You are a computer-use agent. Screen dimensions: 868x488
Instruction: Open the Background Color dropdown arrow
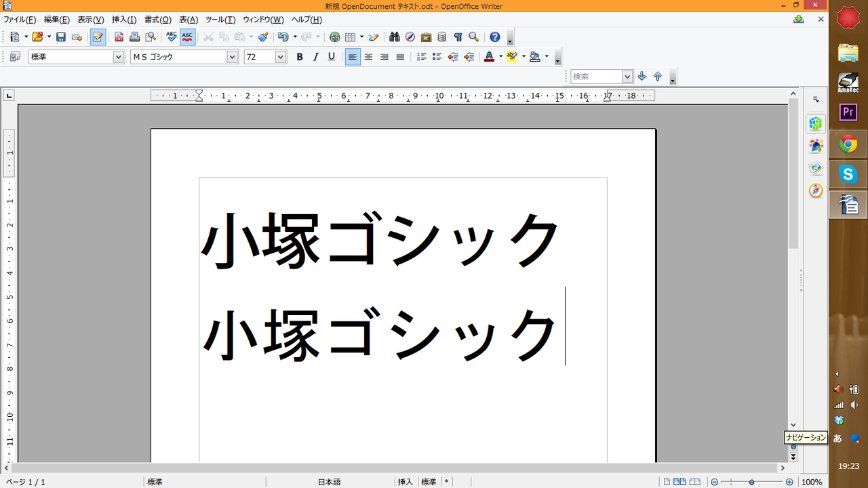[547, 57]
